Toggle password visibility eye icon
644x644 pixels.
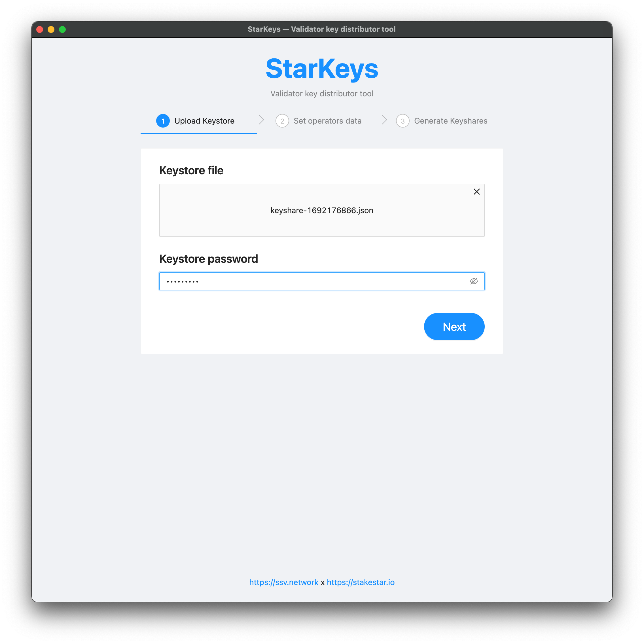tap(474, 281)
